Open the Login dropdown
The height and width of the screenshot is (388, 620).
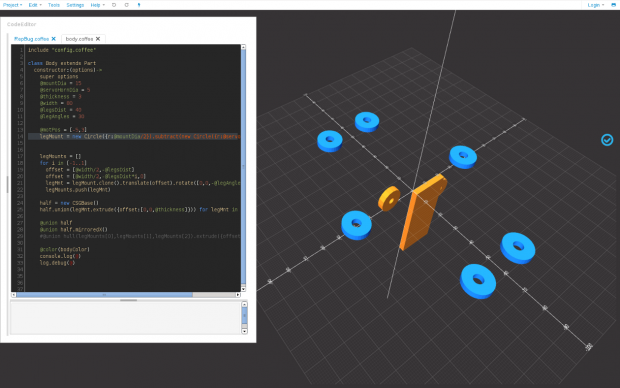595,5
